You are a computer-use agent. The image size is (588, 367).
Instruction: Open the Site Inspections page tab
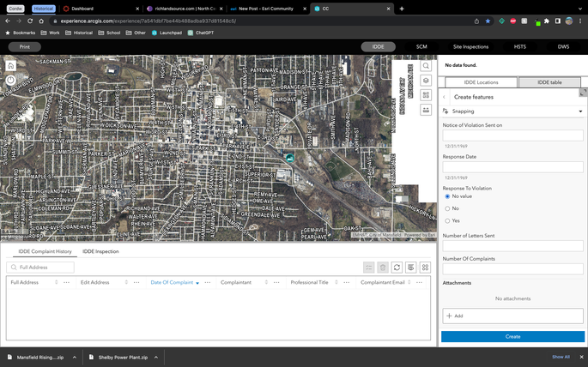470,47
